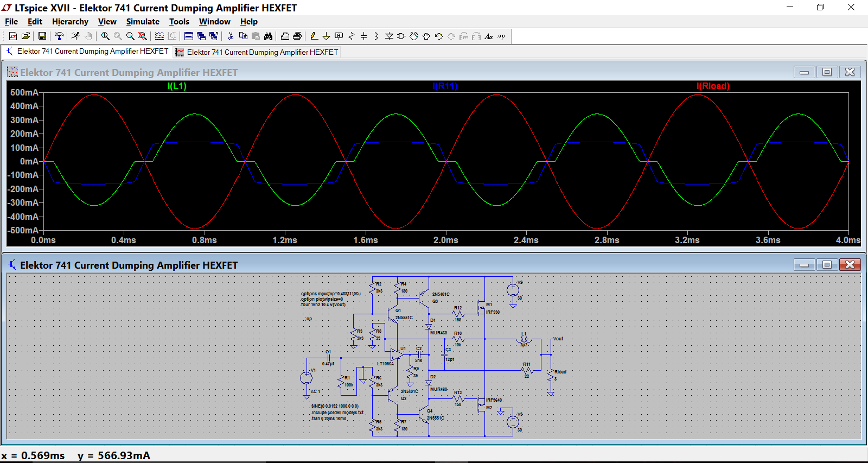Click the 2.0ms horizontal axis label
The height and width of the screenshot is (463, 868).
pos(446,240)
